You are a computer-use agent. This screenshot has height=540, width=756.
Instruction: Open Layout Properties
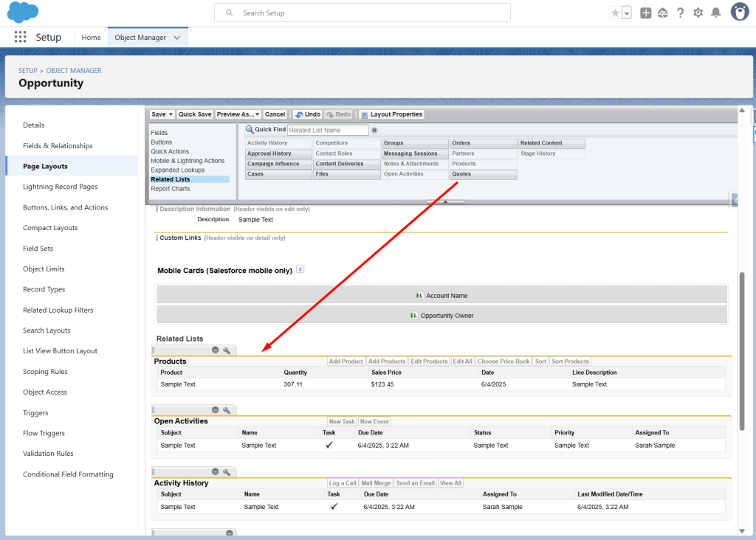point(391,114)
